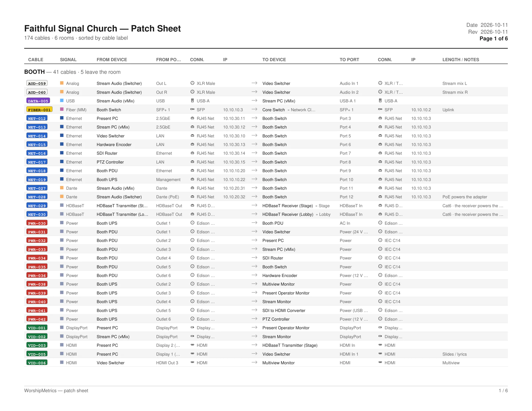The height and width of the screenshot is (411, 532).
Task: Click the SDI to HDMI Converter device
Action: [x=284, y=310]
